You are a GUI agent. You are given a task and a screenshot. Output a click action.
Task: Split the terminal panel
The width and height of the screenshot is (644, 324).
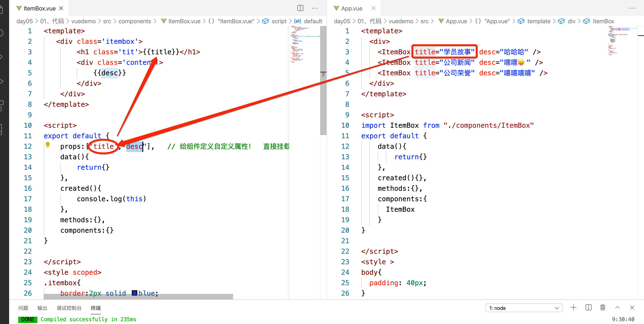coord(588,308)
